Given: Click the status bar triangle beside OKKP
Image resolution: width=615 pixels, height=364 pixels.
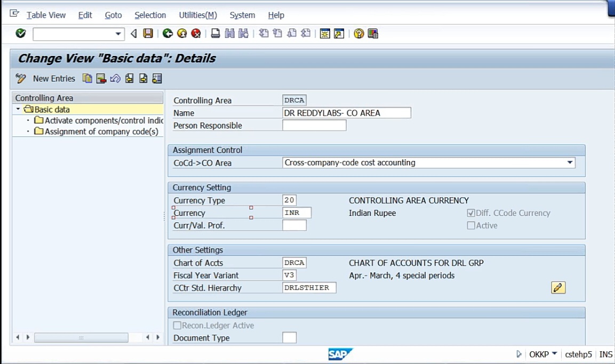Looking at the screenshot, I should (519, 354).
